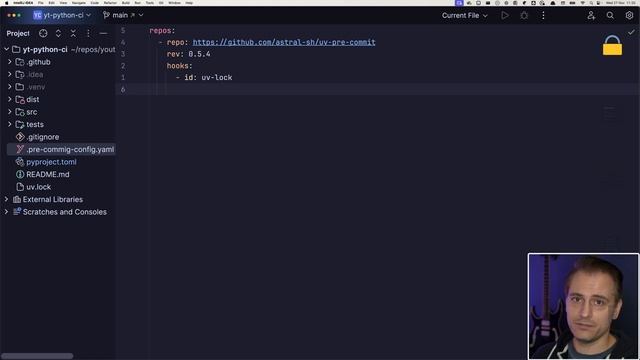The image size is (640, 360).
Task: Click the .gitignore file icon
Action: pyautogui.click(x=20, y=137)
